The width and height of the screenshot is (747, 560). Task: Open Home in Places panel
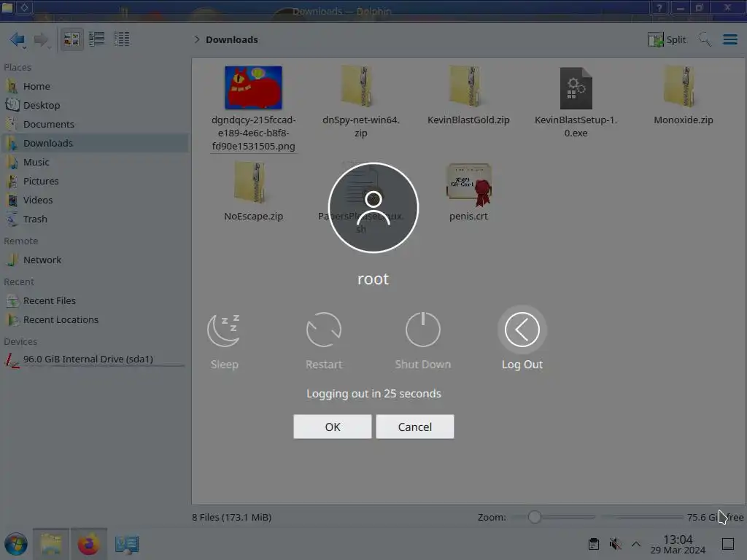[94, 86]
